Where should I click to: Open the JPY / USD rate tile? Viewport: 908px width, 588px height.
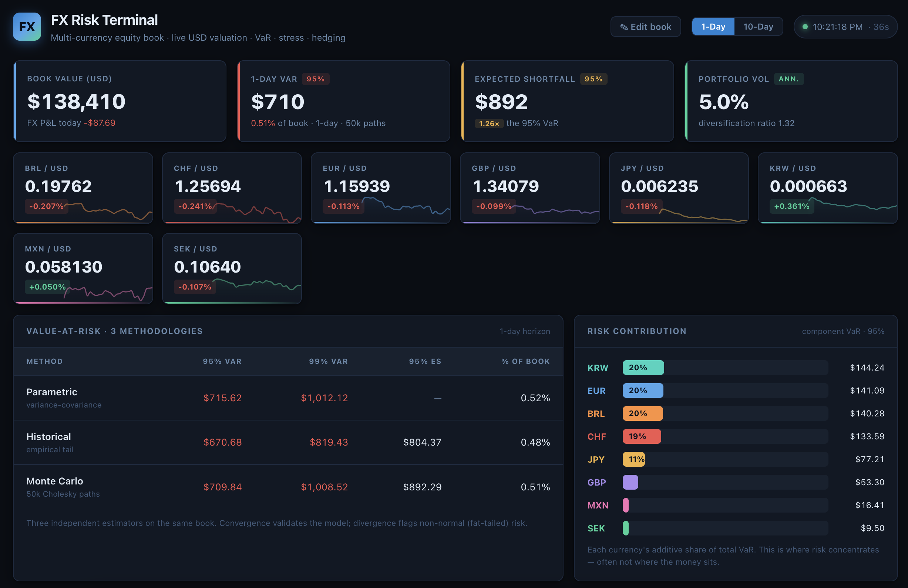pyautogui.click(x=679, y=188)
